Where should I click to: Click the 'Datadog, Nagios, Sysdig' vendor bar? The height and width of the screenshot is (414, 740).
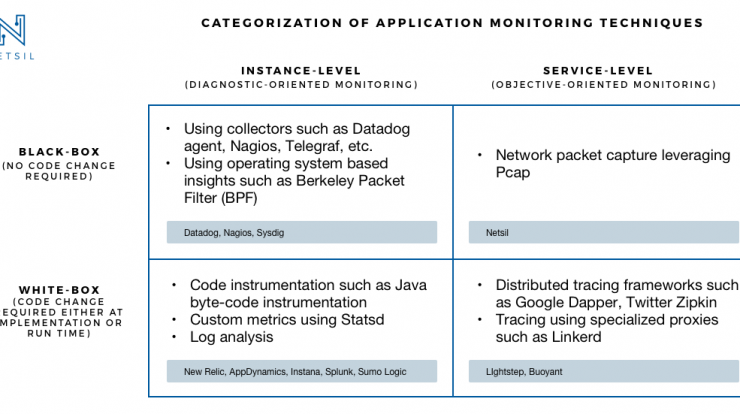pos(302,232)
